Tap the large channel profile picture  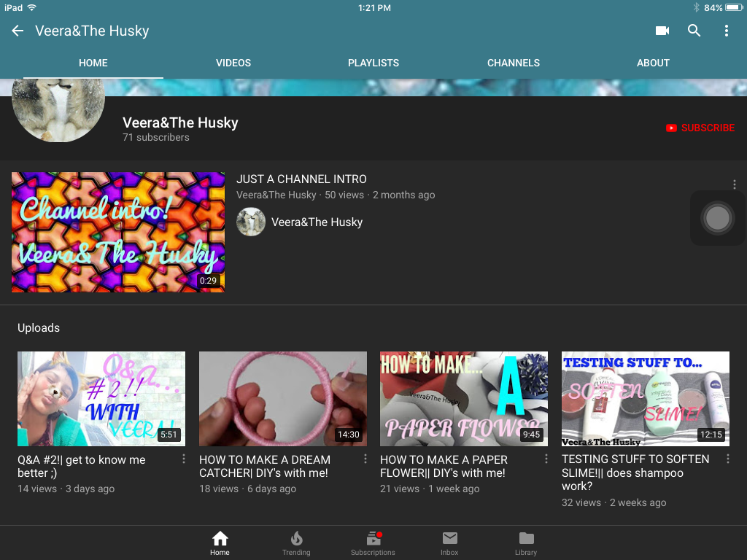coord(58,111)
